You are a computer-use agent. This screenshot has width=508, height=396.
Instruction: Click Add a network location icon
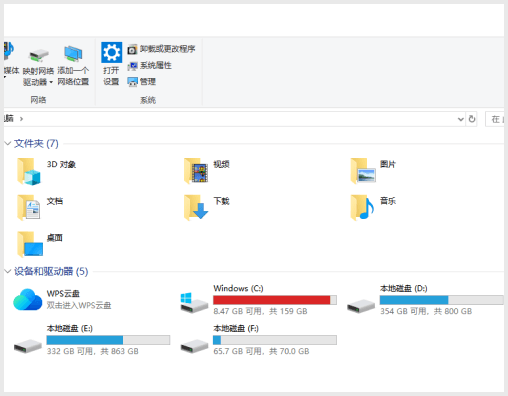pos(73,54)
